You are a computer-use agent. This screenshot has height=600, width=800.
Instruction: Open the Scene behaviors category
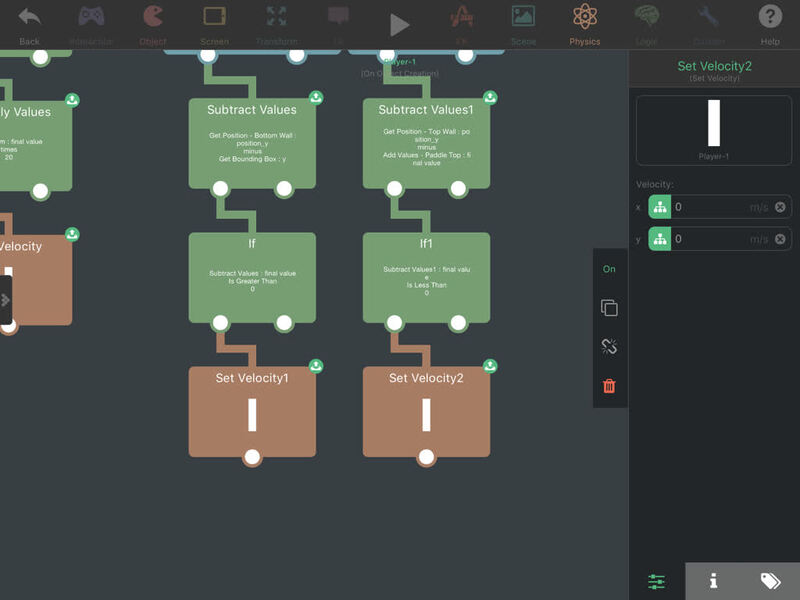coord(523,24)
